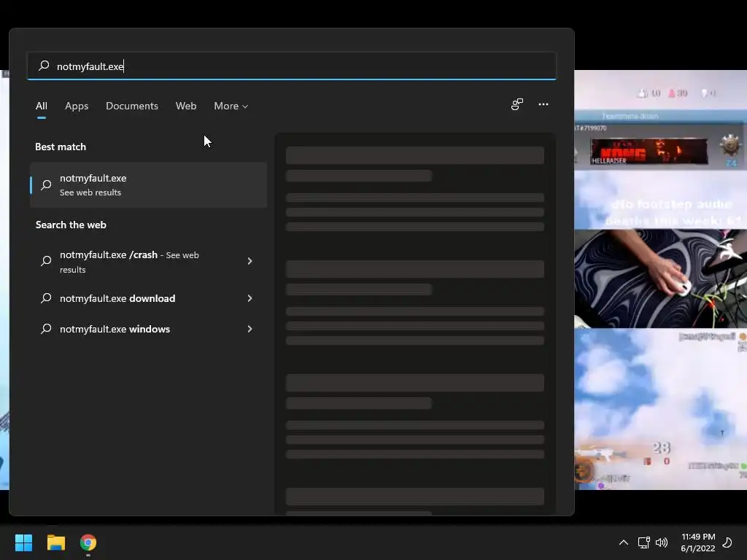Expand the arrow for notmyfault.exe windows
This screenshot has width=747, height=560.
click(249, 329)
